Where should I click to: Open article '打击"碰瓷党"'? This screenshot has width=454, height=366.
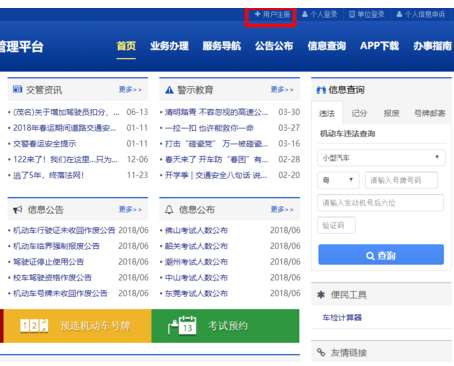(216, 144)
